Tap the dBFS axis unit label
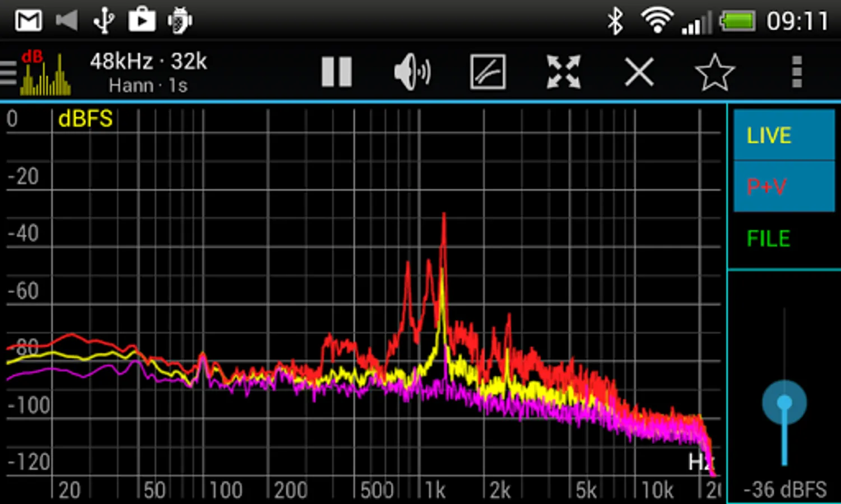The height and width of the screenshot is (504, 841). pyautogui.click(x=86, y=119)
